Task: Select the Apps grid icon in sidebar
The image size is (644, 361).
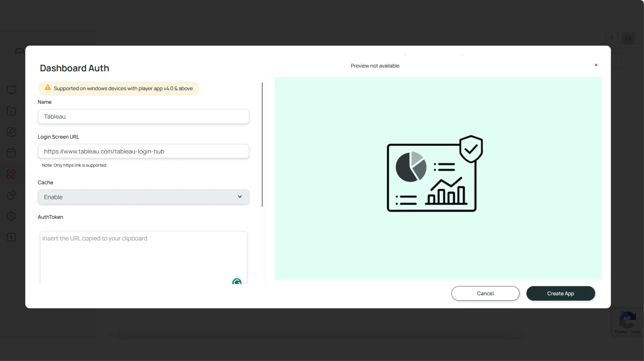Action: coord(11,174)
